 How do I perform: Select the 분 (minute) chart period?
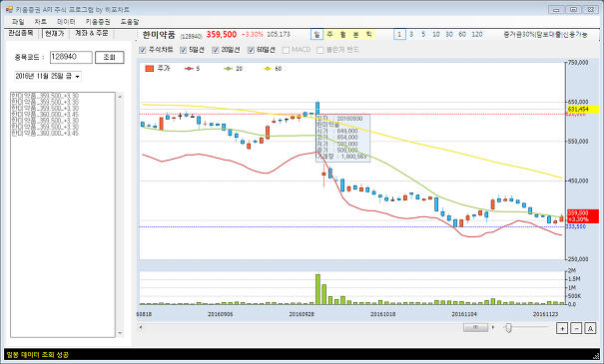pyautogui.click(x=356, y=35)
